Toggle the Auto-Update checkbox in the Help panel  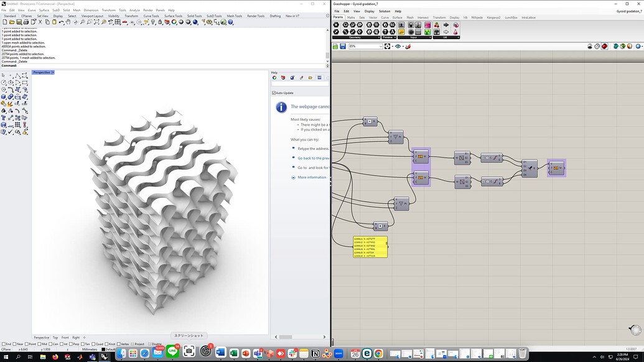pyautogui.click(x=274, y=92)
